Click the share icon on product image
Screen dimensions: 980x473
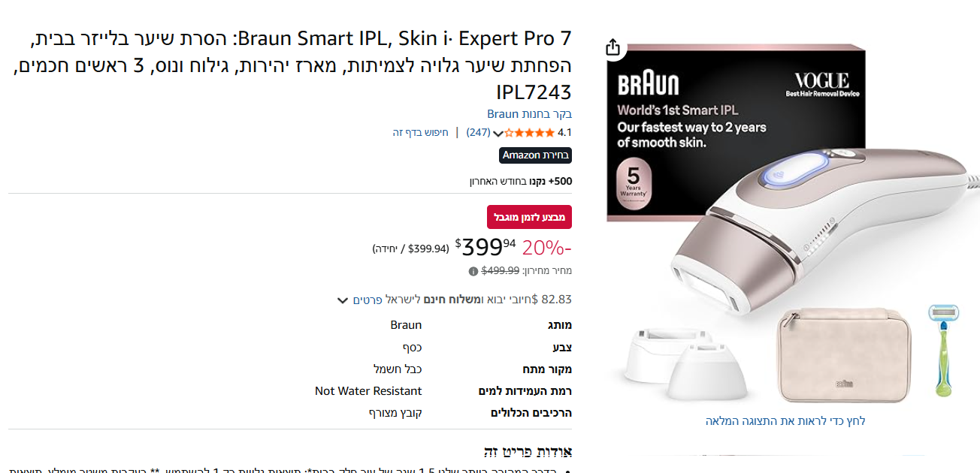[613, 47]
